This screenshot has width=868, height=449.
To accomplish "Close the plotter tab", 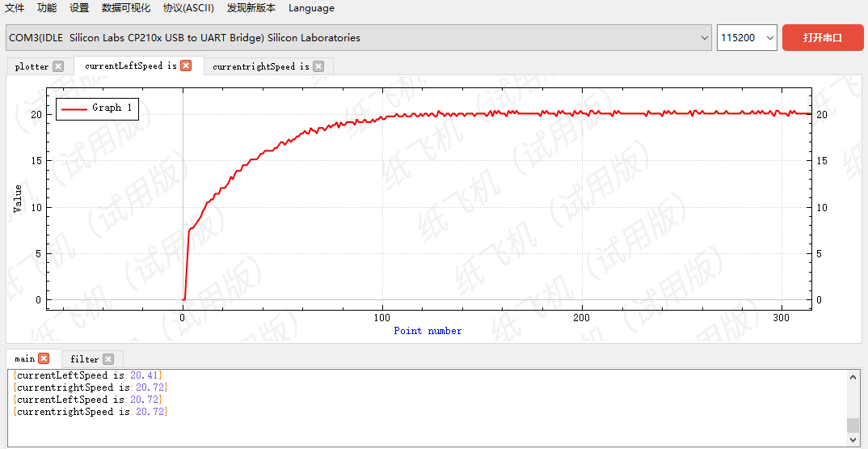I will point(58,66).
